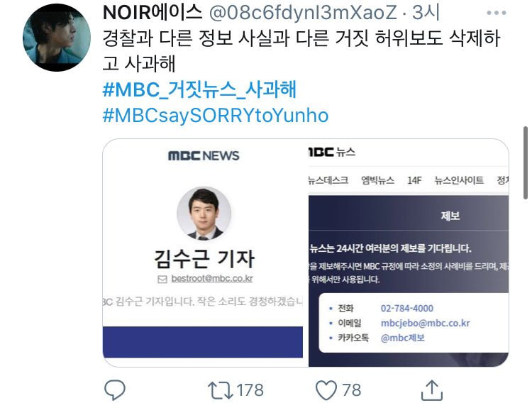Click the vertical scrollbar thumb
The height and width of the screenshot is (403, 532).
click(526, 162)
